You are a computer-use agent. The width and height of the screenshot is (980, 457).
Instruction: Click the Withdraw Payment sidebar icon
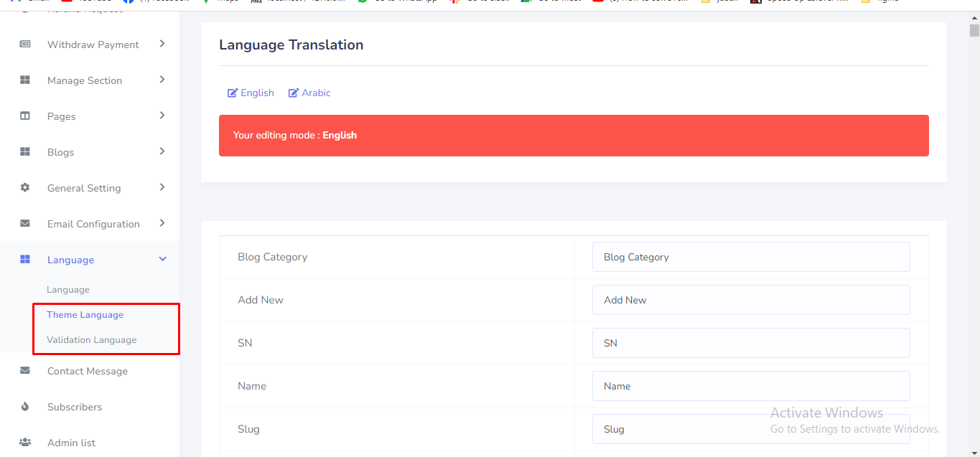tap(25, 44)
